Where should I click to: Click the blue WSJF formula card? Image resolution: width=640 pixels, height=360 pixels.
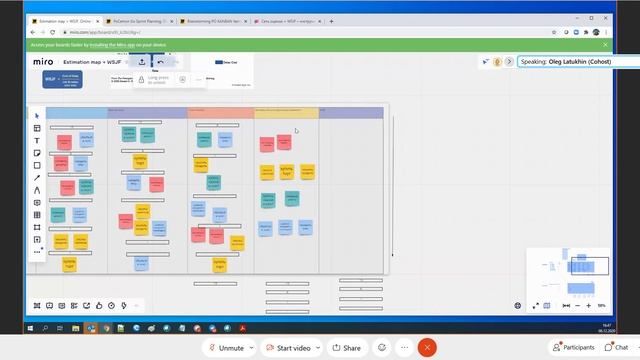(x=62, y=79)
